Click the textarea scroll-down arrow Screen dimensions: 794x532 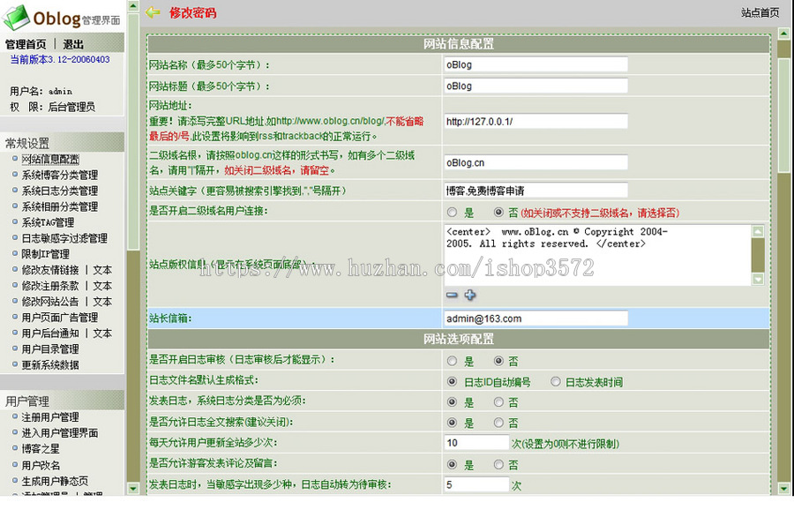pyautogui.click(x=756, y=278)
